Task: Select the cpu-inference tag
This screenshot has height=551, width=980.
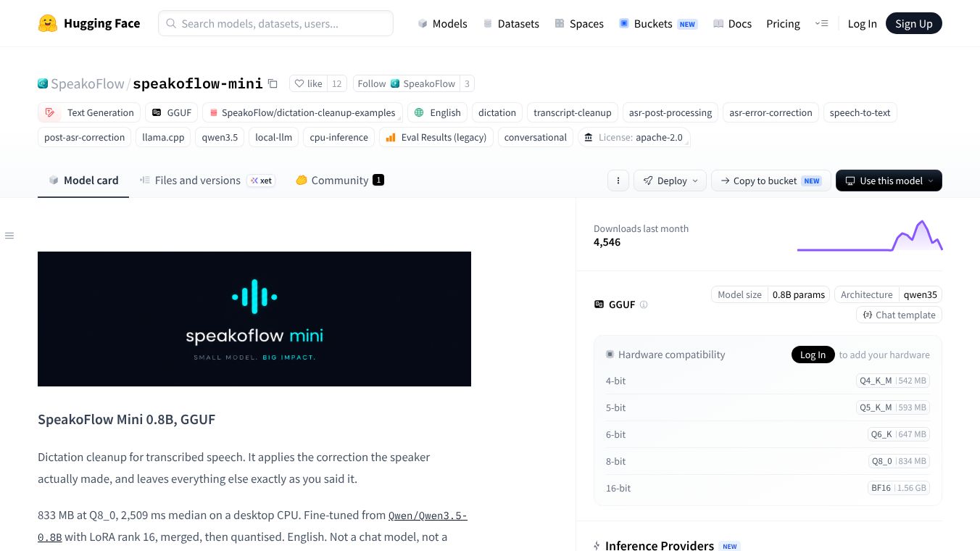Action: click(x=339, y=137)
